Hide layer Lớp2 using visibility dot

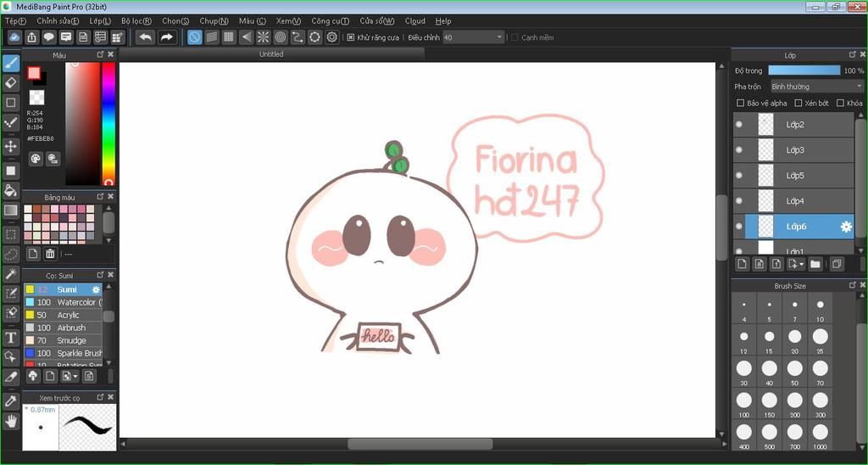pyautogui.click(x=739, y=125)
